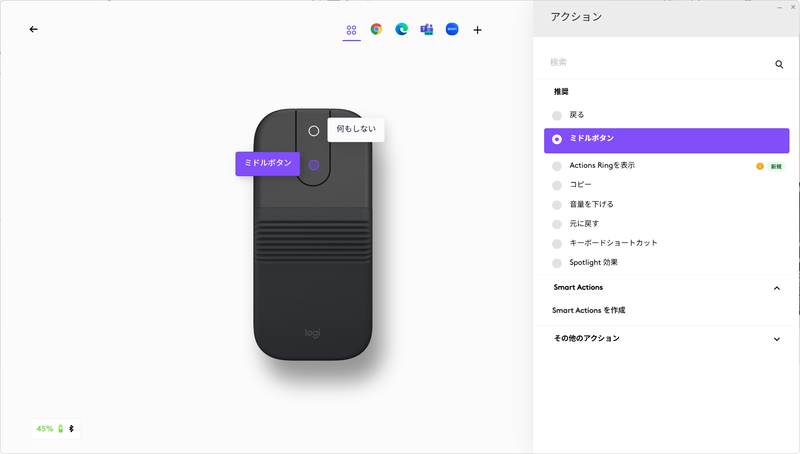The height and width of the screenshot is (454, 800).
Task: Click the search magnifier icon
Action: (779, 64)
